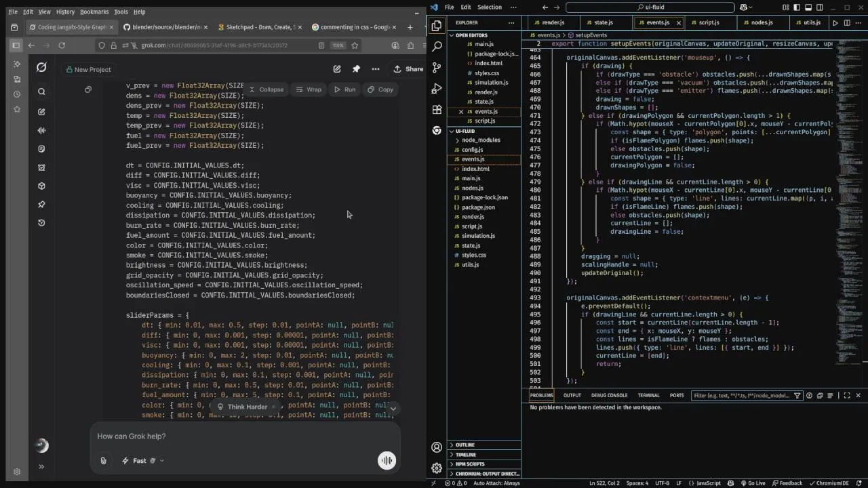The width and height of the screenshot is (868, 488).
Task: Open Firefox Bookmarks menu
Action: [x=94, y=12]
